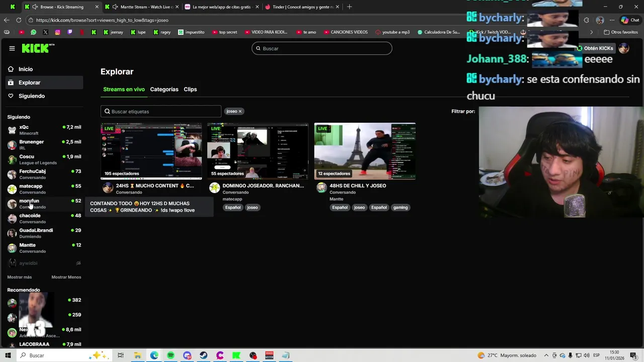The image size is (644, 362).
Task: Open the impuestito bookmark
Action: (x=191, y=32)
